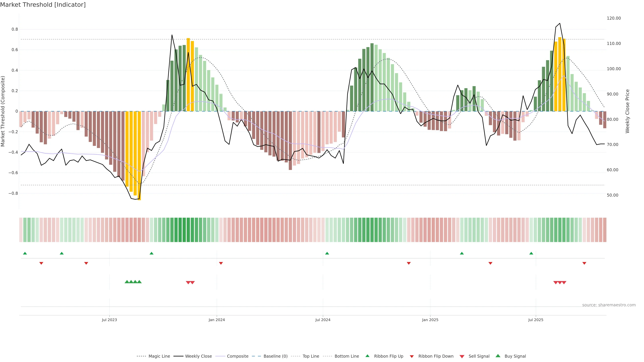
Task: Click the 120.00 price axis label
Action: (x=614, y=18)
